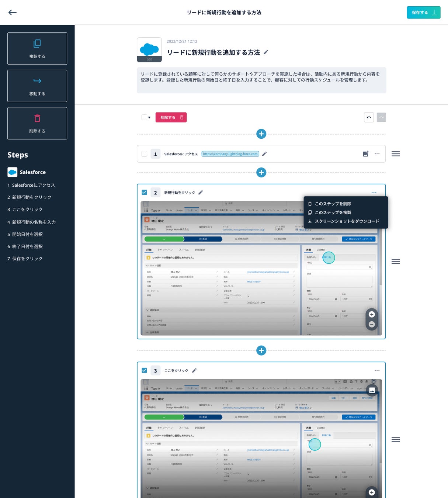
Task: Open the step 3 three-dot menu
Action: pos(377,370)
